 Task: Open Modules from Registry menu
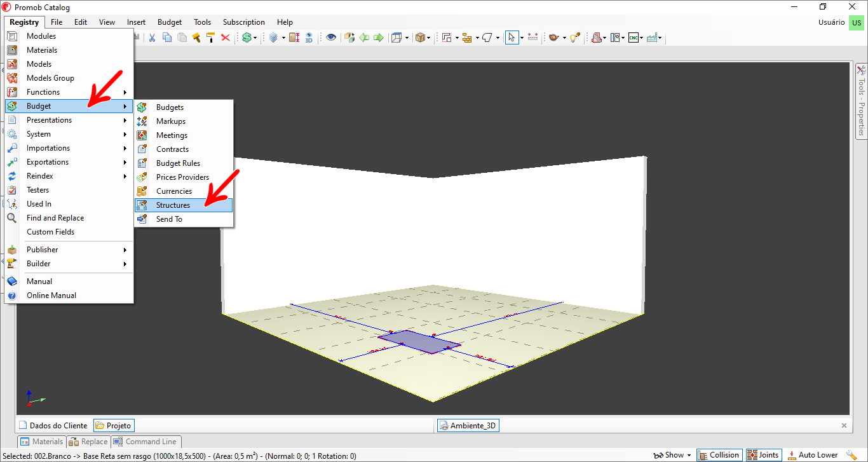coord(69,36)
